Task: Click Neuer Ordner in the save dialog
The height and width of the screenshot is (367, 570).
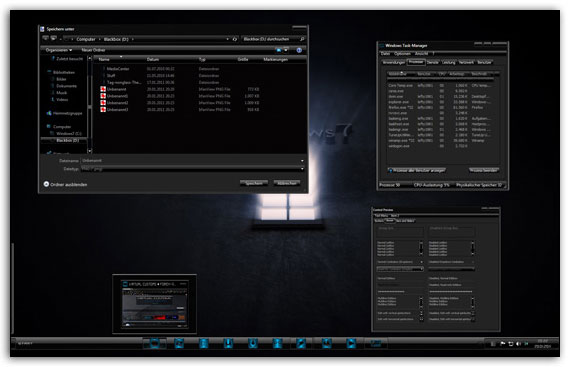Action: pos(93,50)
